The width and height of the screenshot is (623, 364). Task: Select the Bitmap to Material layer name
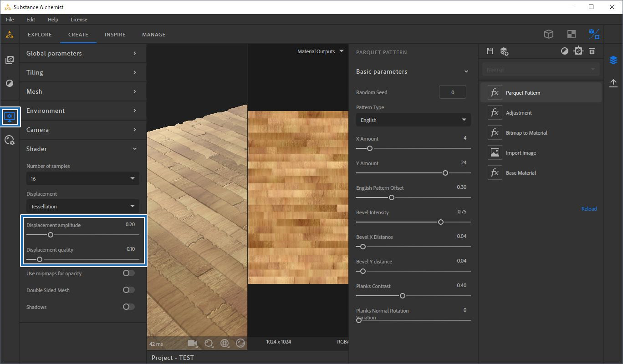(x=526, y=133)
